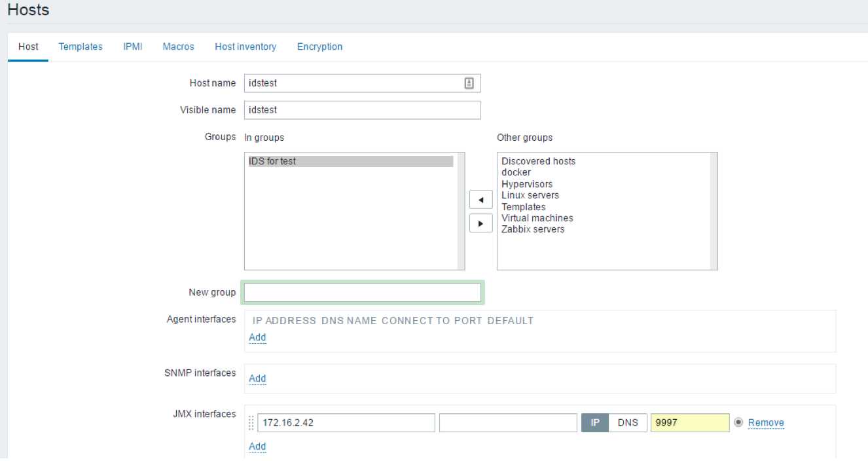Open the Templates tab
This screenshot has height=461, width=868.
[81, 46]
